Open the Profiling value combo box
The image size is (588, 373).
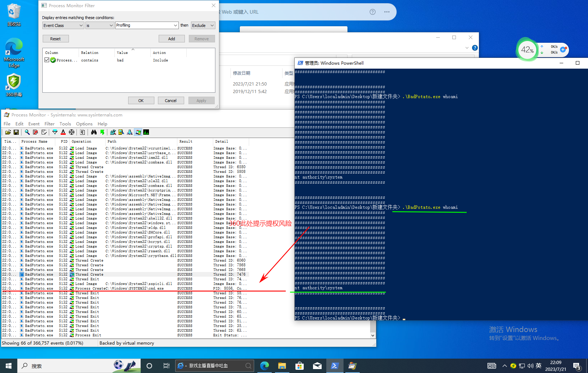click(x=147, y=25)
